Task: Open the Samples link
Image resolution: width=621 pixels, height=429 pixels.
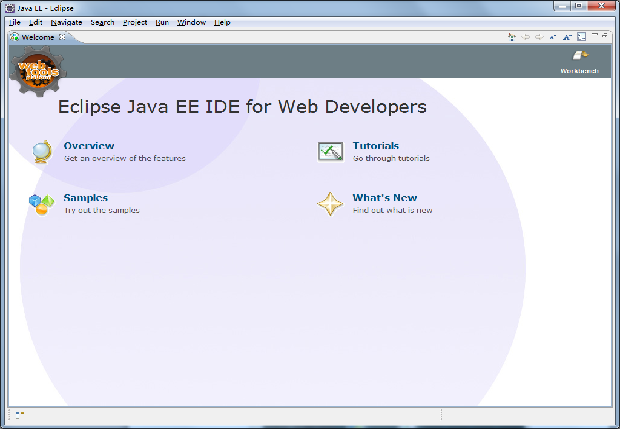Action: point(86,198)
